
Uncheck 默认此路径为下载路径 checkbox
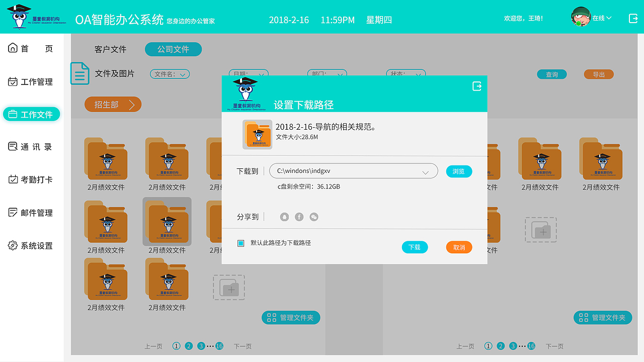(240, 242)
